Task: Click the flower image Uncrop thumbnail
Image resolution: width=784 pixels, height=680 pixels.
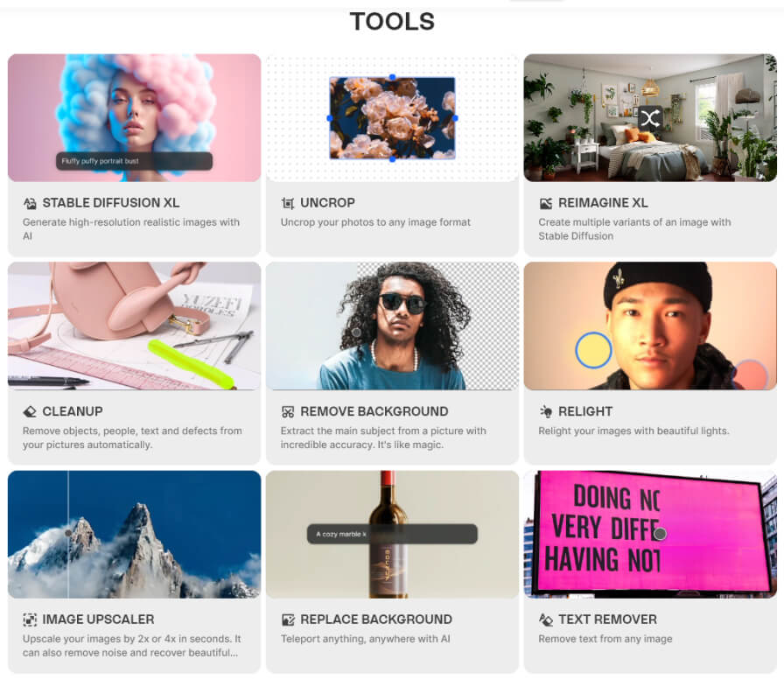Action: pyautogui.click(x=393, y=118)
